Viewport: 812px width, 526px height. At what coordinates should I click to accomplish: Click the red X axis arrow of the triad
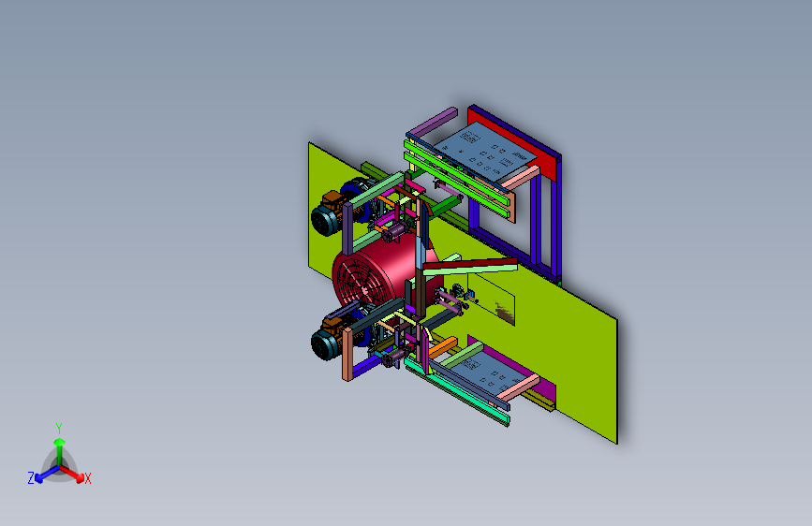pos(73,475)
